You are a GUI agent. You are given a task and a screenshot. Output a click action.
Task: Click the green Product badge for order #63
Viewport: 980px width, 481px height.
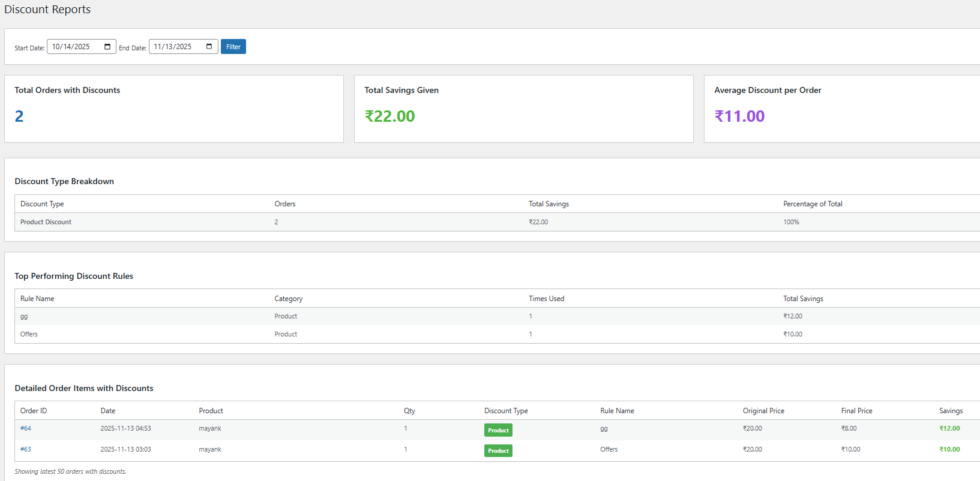tap(498, 450)
